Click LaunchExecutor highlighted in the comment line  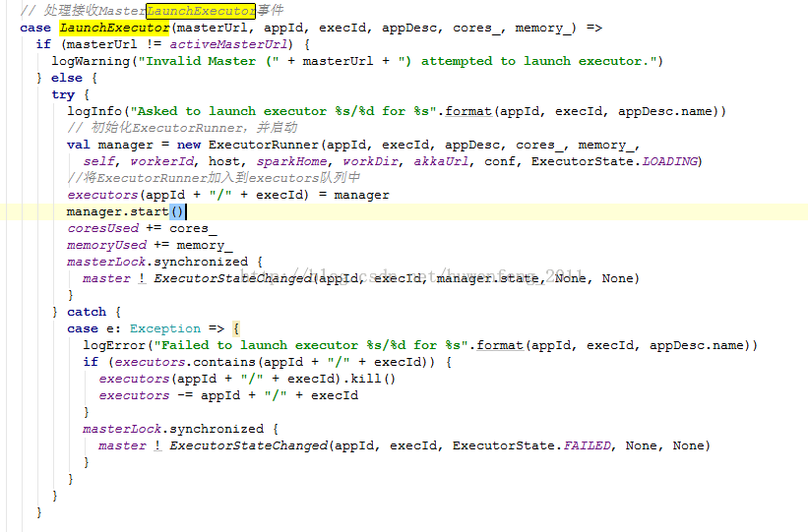pyautogui.click(x=201, y=11)
